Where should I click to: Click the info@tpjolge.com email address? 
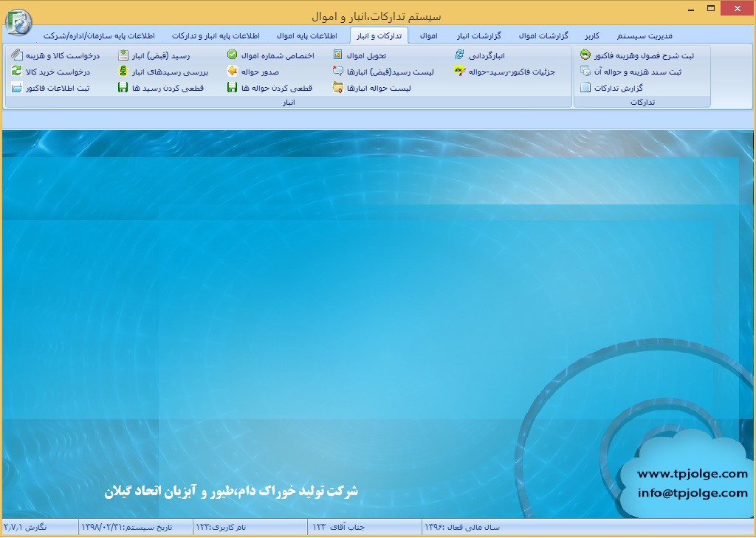(x=693, y=493)
